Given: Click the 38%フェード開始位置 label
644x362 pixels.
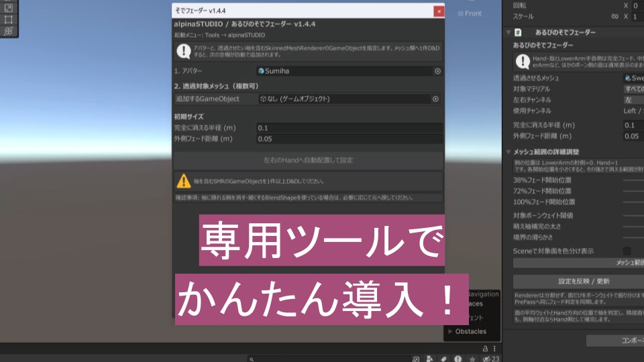Looking at the screenshot, I should click(x=542, y=180).
